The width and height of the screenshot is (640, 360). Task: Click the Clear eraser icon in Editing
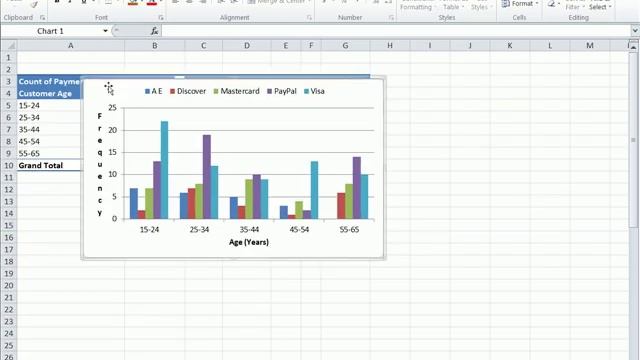click(x=551, y=4)
